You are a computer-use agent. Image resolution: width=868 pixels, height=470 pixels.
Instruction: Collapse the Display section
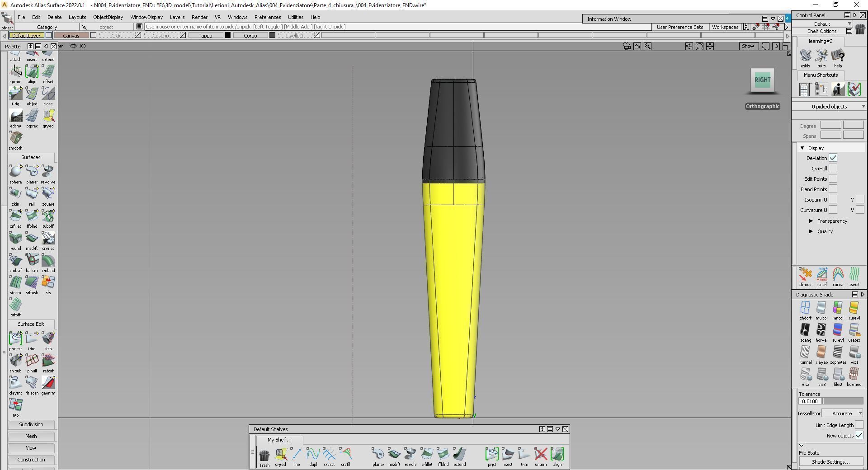click(x=802, y=148)
